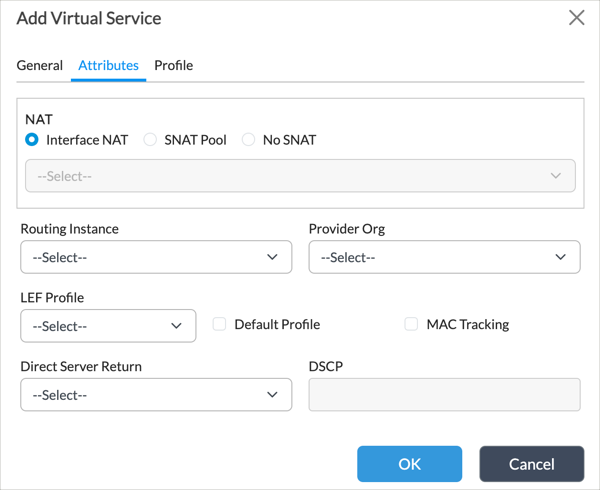600x490 pixels.
Task: Select the No SNAT radio option
Action: (248, 140)
